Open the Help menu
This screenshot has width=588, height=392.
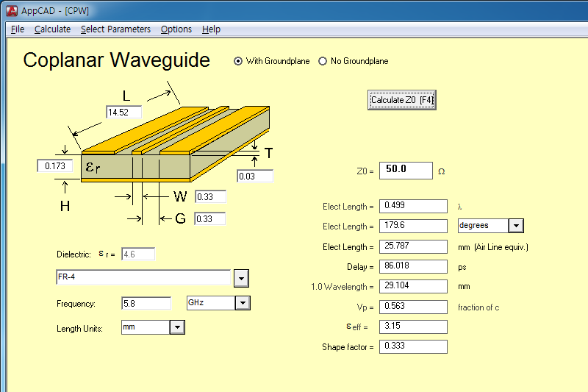click(x=211, y=29)
